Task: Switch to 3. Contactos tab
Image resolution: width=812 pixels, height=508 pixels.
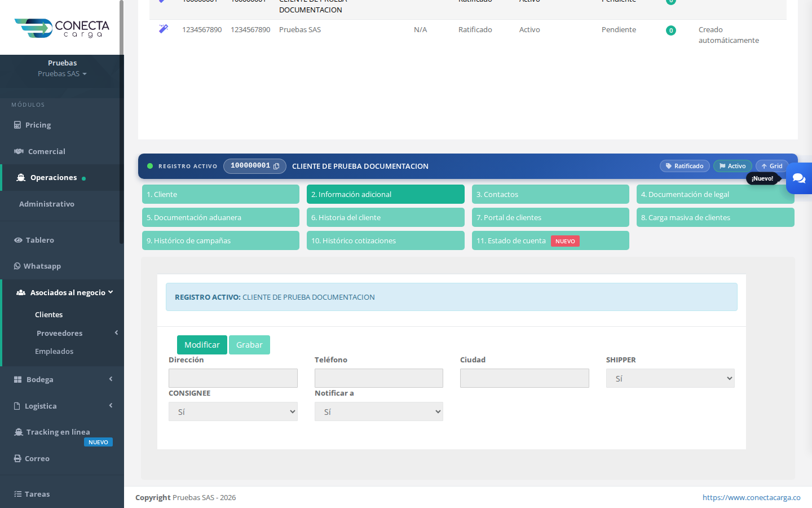Action: click(x=550, y=194)
